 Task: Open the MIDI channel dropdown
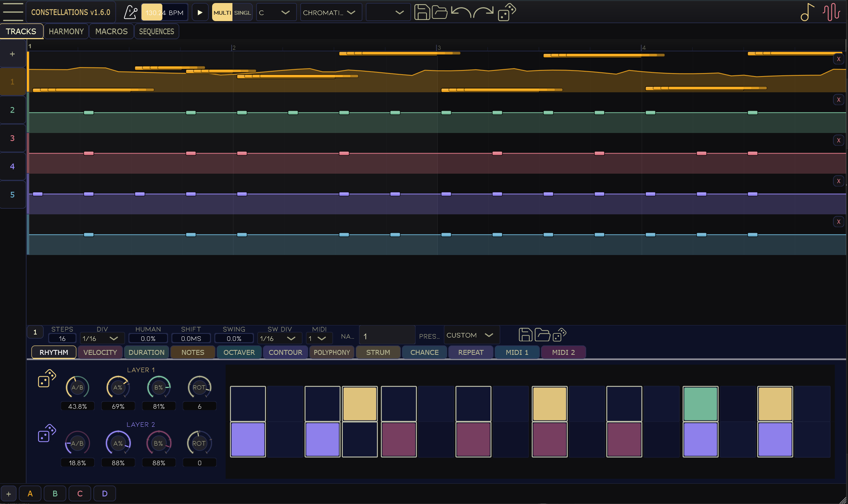(x=319, y=338)
